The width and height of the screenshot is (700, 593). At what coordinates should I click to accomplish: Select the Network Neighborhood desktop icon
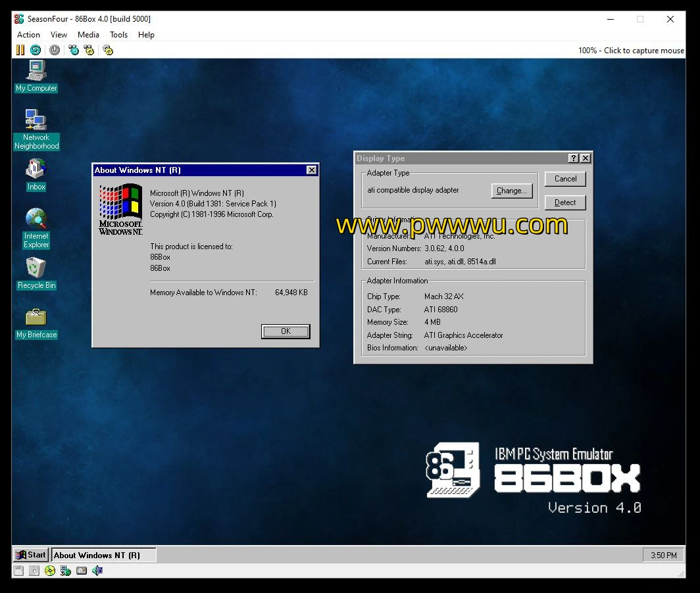(36, 130)
